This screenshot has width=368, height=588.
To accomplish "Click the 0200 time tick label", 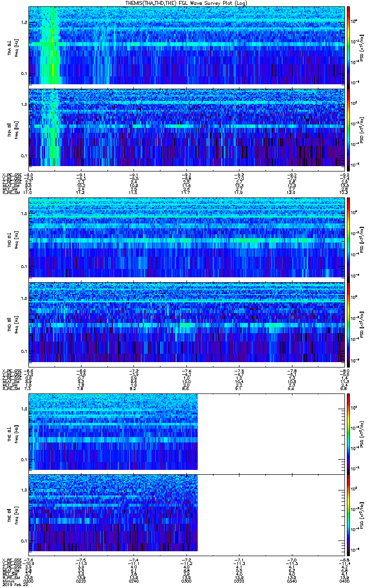I will pyautogui.click(x=29, y=581).
